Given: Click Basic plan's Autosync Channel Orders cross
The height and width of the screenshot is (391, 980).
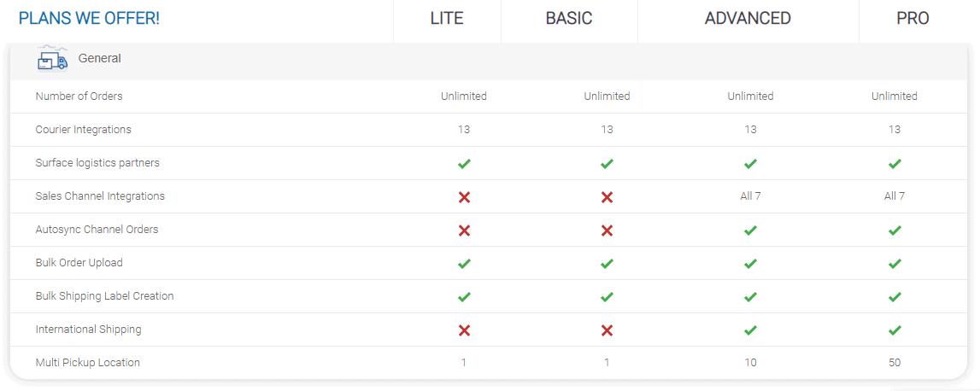Looking at the screenshot, I should click(x=607, y=231).
